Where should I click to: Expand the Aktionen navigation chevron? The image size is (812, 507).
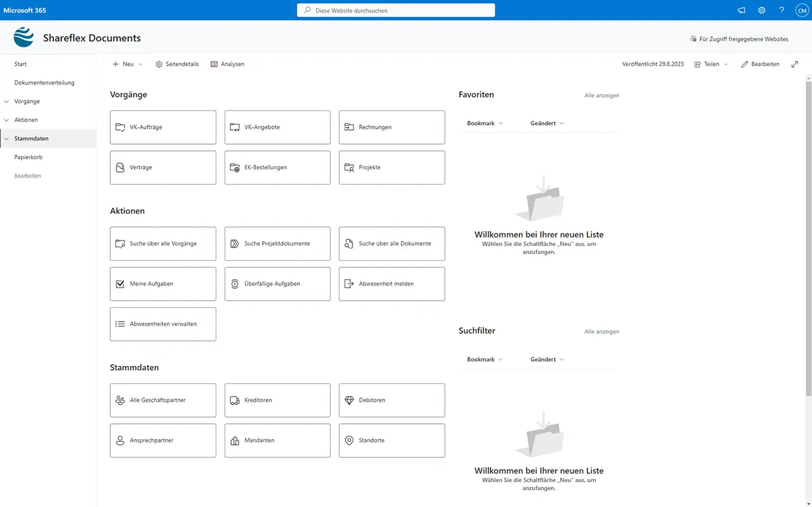[x=6, y=120]
